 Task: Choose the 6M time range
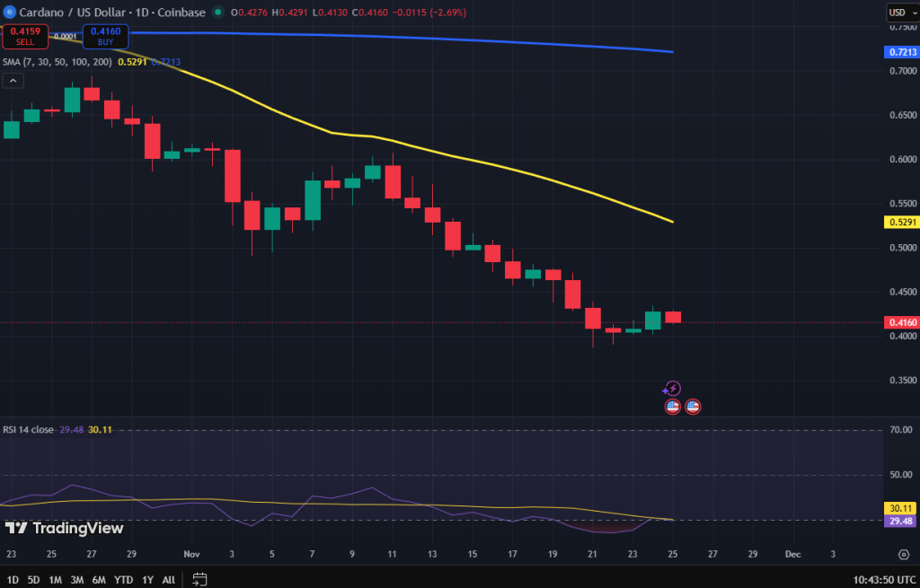pyautogui.click(x=99, y=580)
